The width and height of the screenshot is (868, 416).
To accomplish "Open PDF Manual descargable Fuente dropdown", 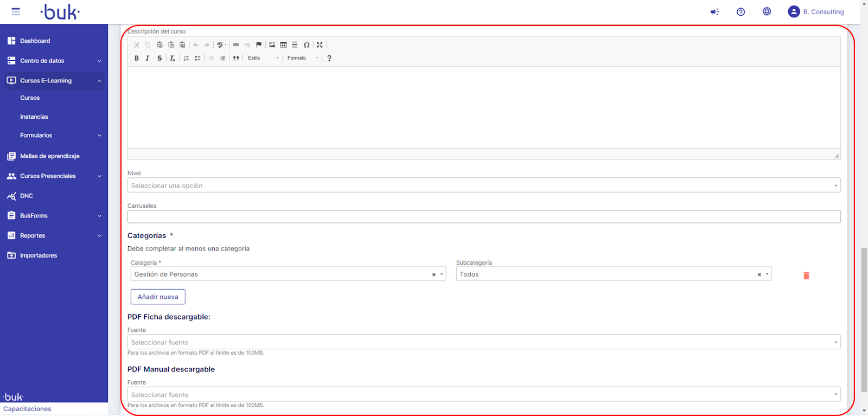I will (484, 394).
